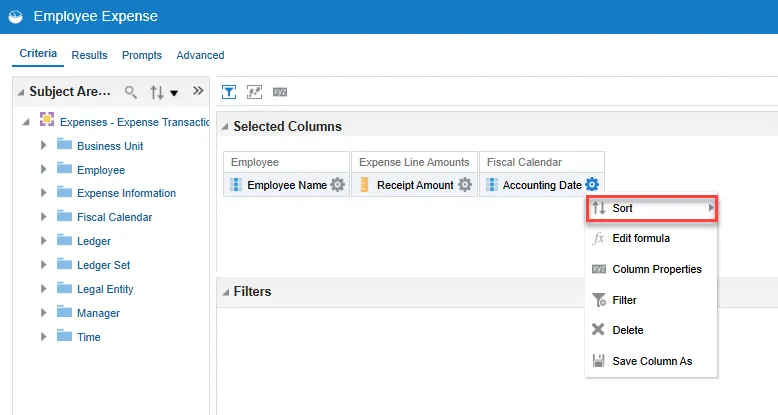Click the xyz column properties toolbar icon
This screenshot has height=415, width=778.
click(x=280, y=92)
